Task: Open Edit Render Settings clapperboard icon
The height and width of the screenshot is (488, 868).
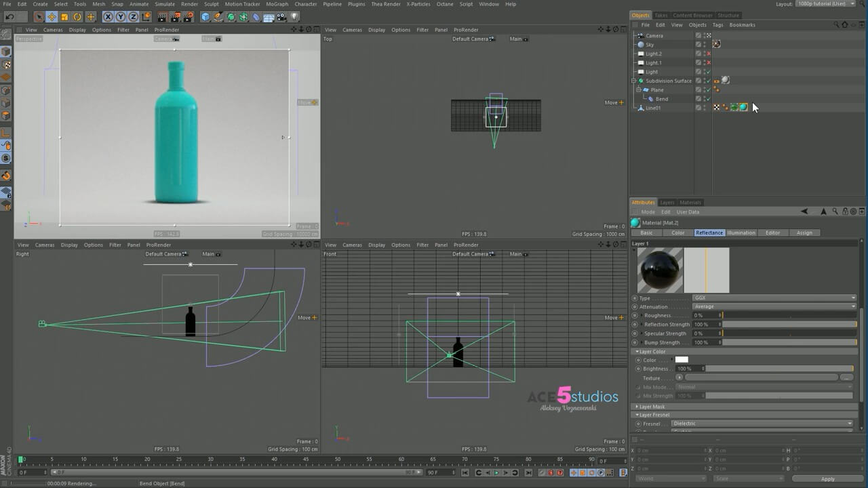Action: click(189, 17)
